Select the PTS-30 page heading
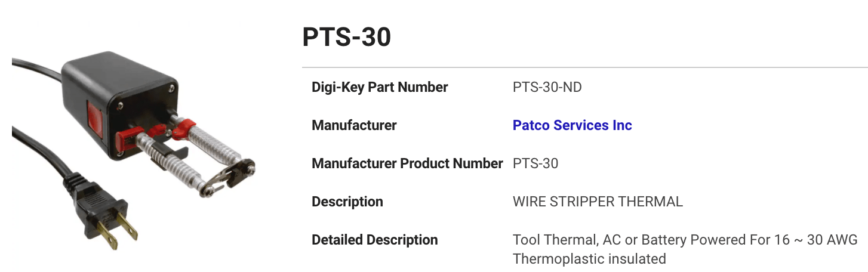 pyautogui.click(x=347, y=37)
